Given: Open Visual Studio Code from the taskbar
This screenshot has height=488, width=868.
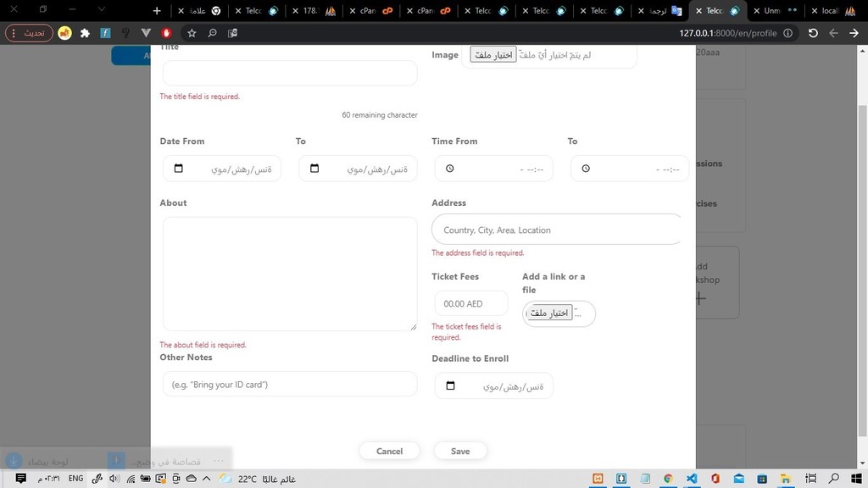Looking at the screenshot, I should coord(692,478).
